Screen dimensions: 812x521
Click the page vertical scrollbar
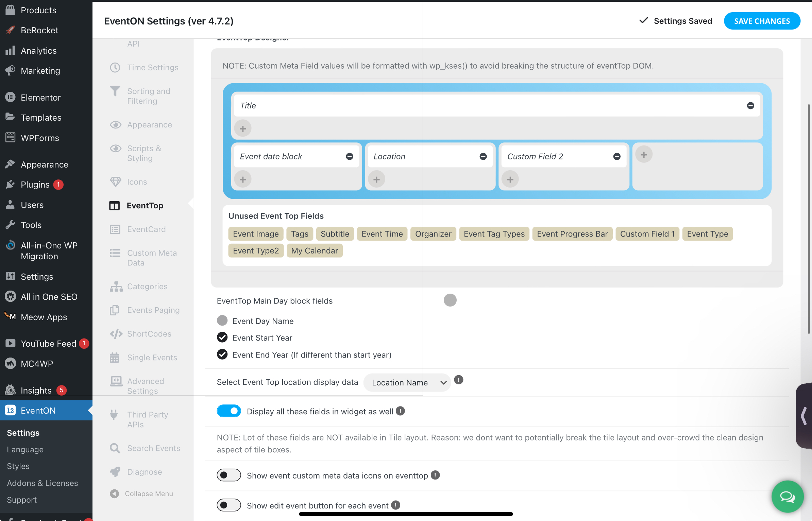(x=809, y=219)
